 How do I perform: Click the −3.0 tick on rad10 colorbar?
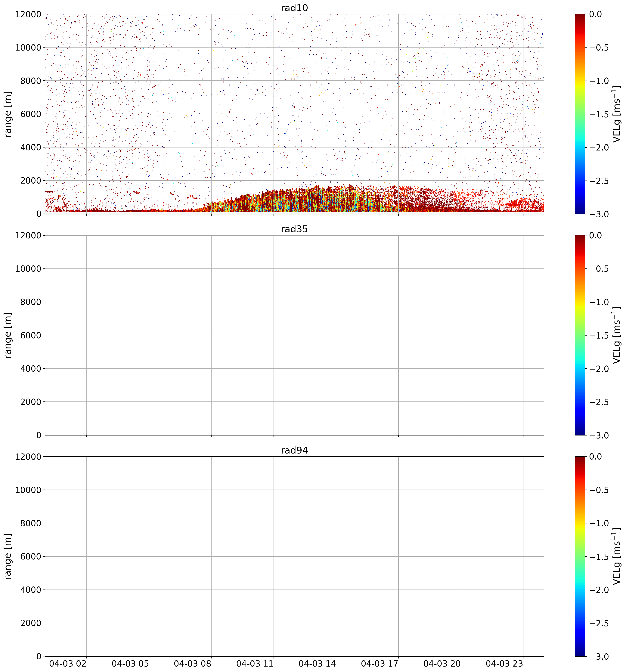click(599, 214)
